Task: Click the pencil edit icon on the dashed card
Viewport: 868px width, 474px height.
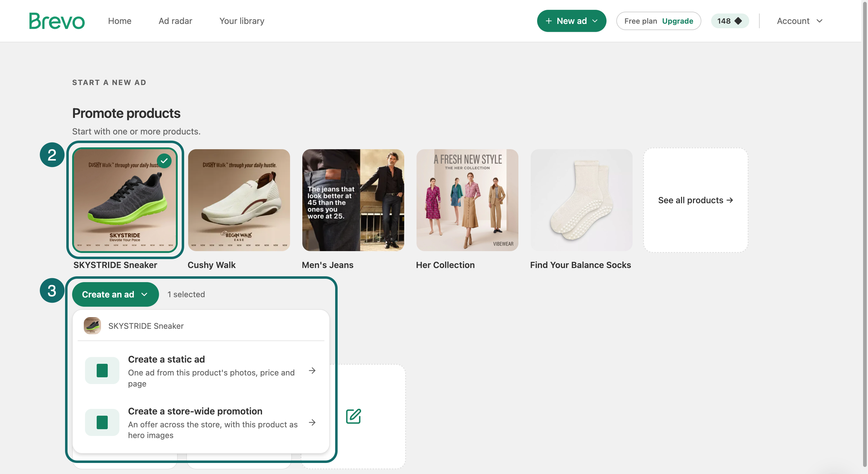Action: 354,416
